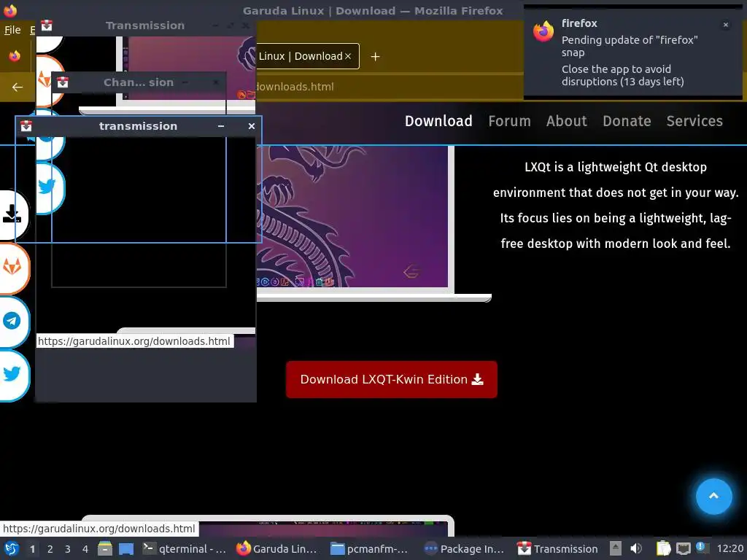Click the Twitter icon inside transmission window

pyautogui.click(x=47, y=187)
